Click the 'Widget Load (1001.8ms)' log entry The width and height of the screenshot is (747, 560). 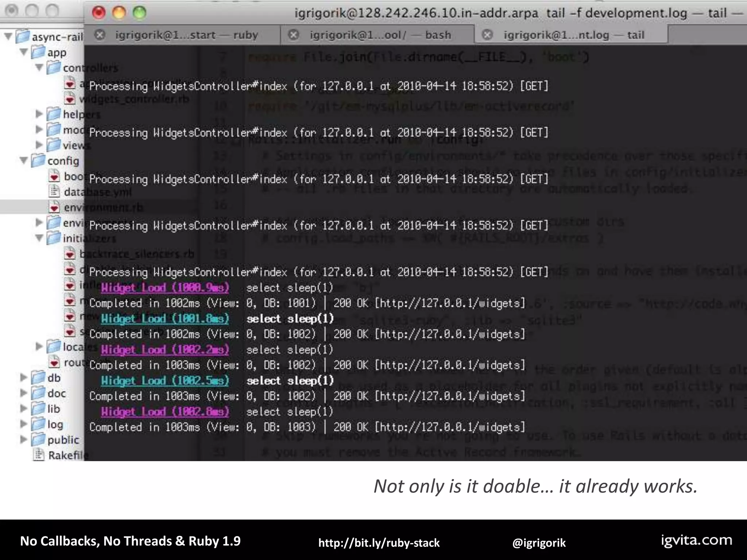pyautogui.click(x=165, y=319)
